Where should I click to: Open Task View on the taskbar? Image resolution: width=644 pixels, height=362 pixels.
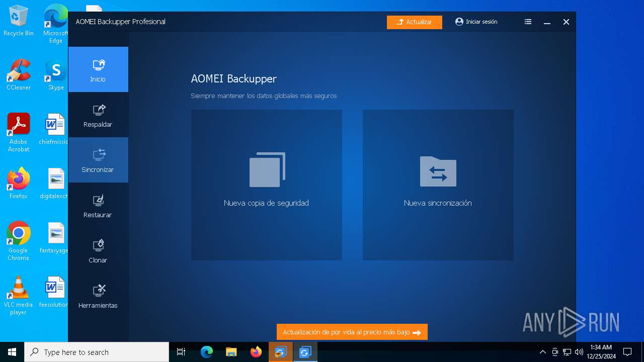pyautogui.click(x=181, y=352)
